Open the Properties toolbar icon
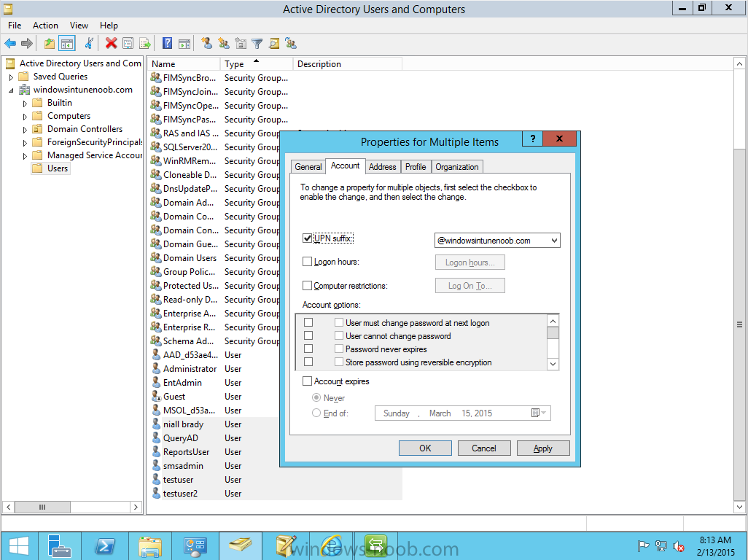Viewport: 748px width, 560px height. 128,44
